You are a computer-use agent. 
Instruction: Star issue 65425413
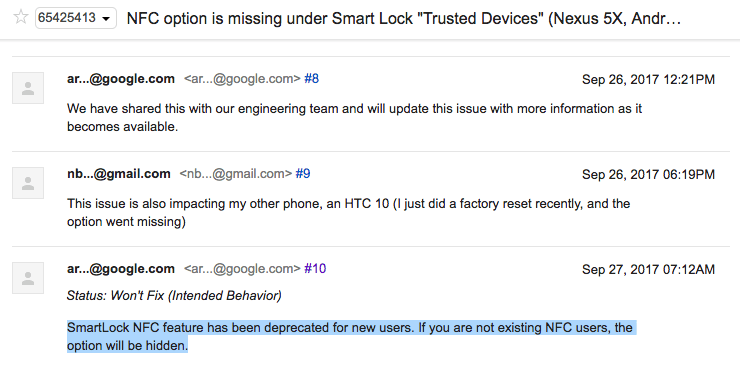[x=20, y=17]
